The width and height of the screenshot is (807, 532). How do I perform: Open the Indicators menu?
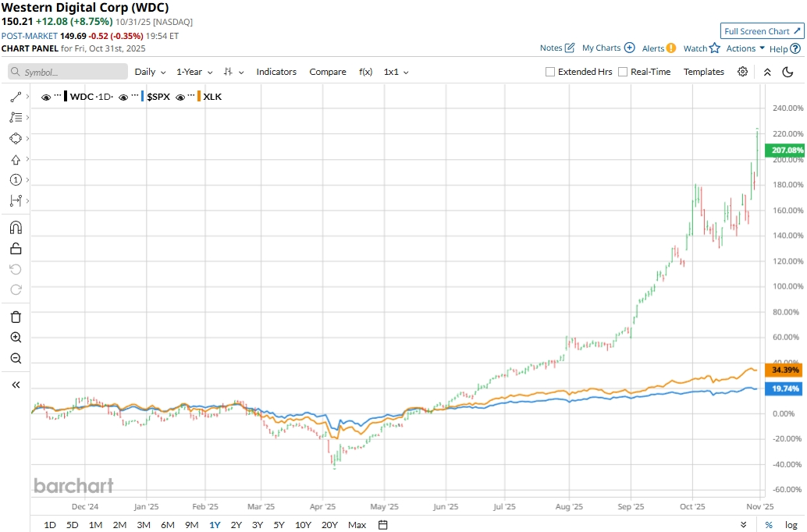click(276, 72)
